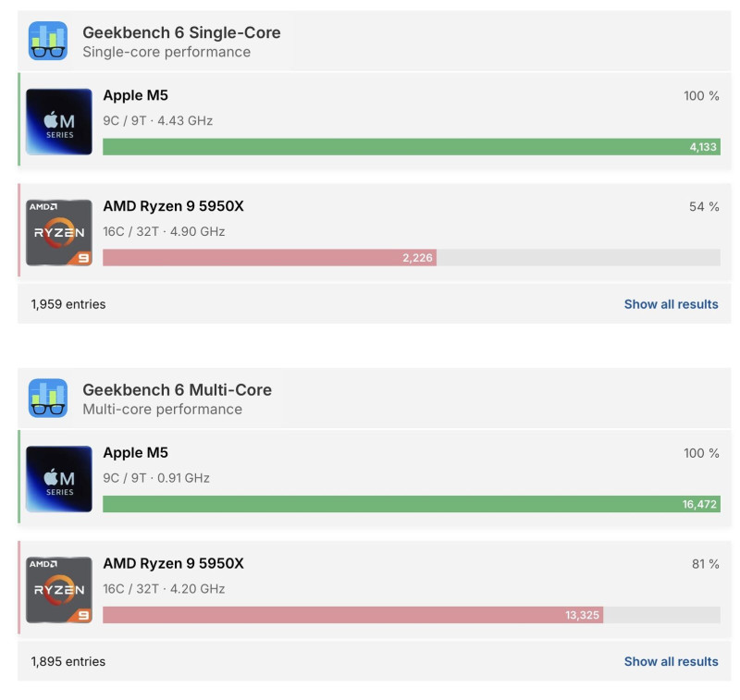Click the Apple M5 chip icon in Single-Core

59,121
